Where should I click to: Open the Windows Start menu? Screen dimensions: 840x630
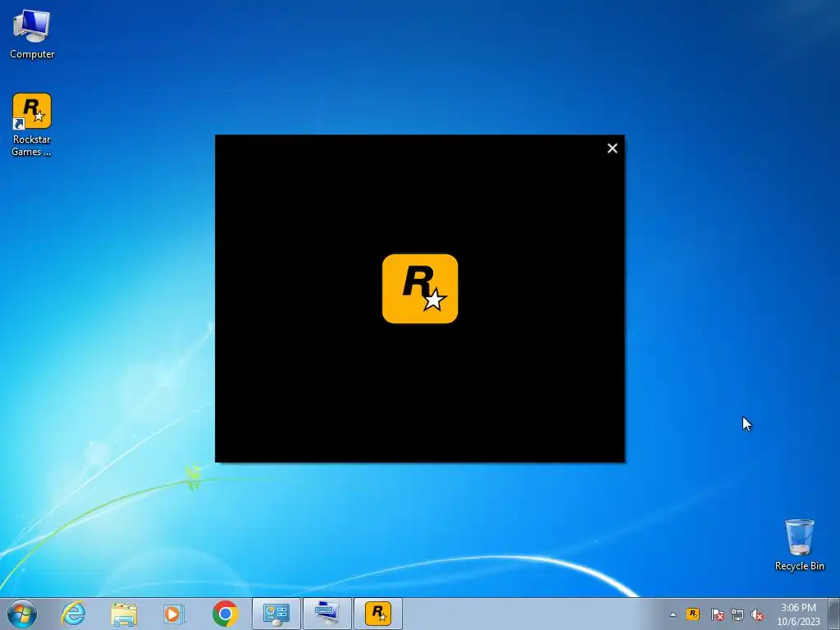point(22,614)
